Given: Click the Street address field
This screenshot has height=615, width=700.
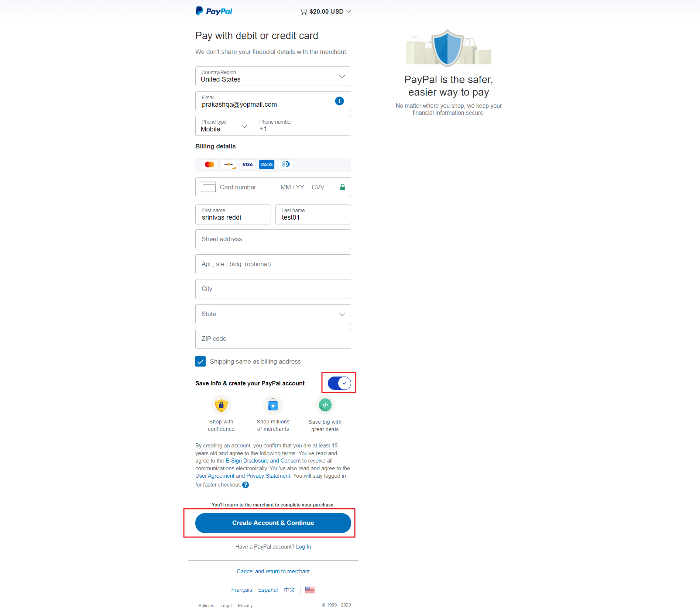Looking at the screenshot, I should pos(273,239).
